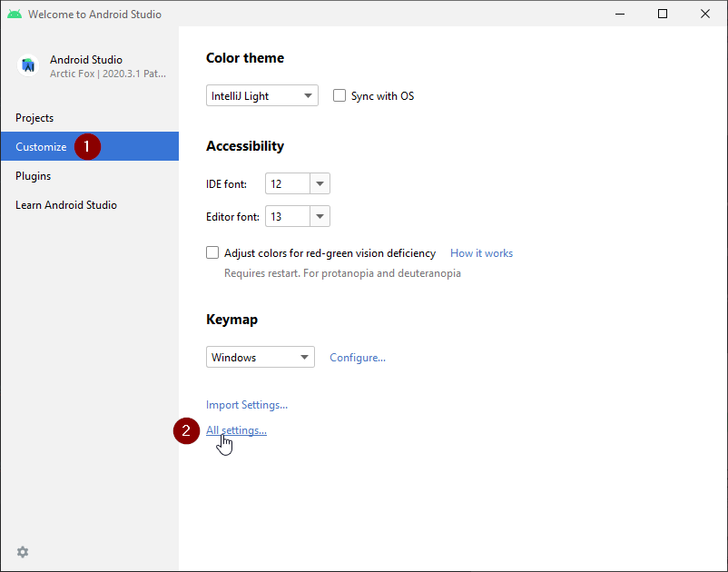
Task: Click the green Android title bar icon
Action: click(15, 14)
